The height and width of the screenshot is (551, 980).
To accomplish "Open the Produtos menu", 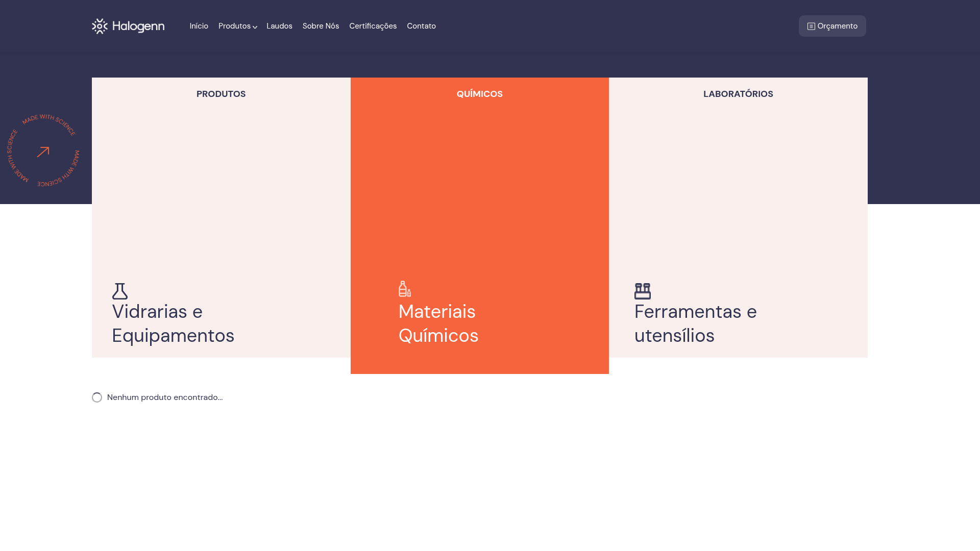I will 234,26.
